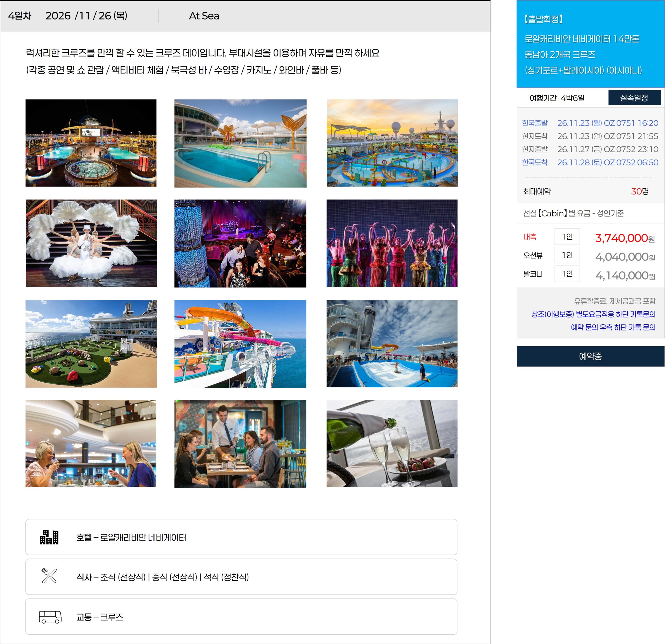Click the 예약 문의 우측 하단 카톡 문의 link
665x644 pixels.
613,327
